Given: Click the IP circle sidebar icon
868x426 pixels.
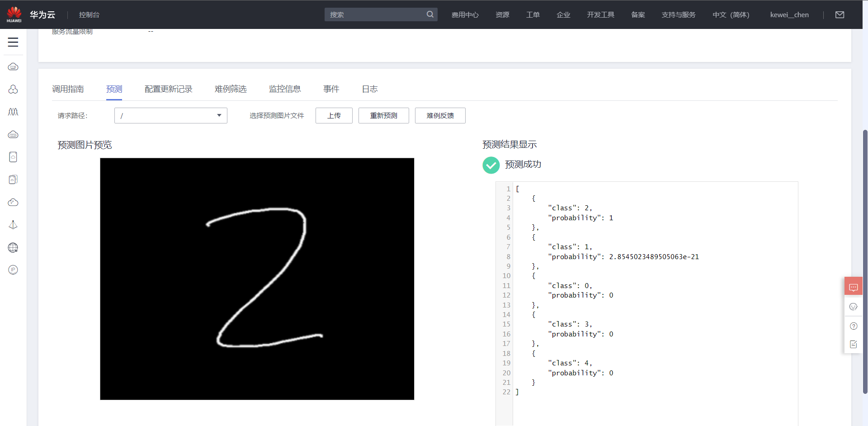Looking at the screenshot, I should 13,270.
